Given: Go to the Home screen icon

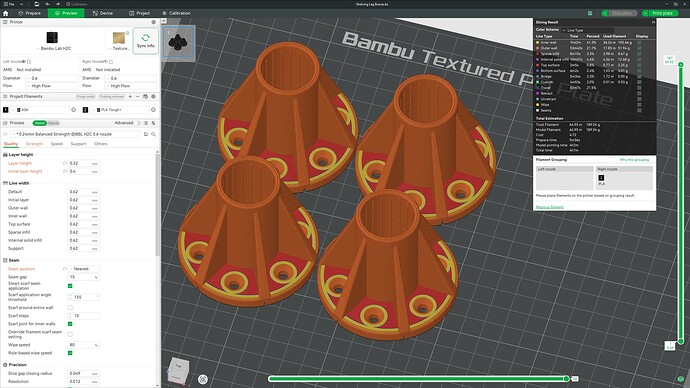Looking at the screenshot, I should [6, 13].
